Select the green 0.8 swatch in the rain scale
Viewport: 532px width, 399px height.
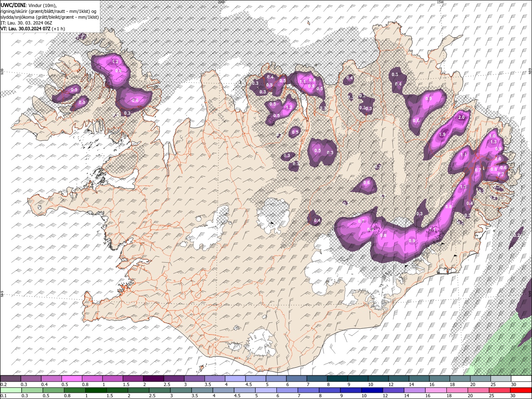[x=74, y=390]
